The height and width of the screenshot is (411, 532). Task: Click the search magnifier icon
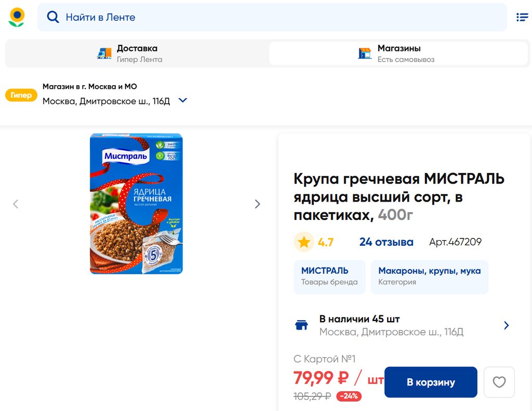tap(53, 17)
